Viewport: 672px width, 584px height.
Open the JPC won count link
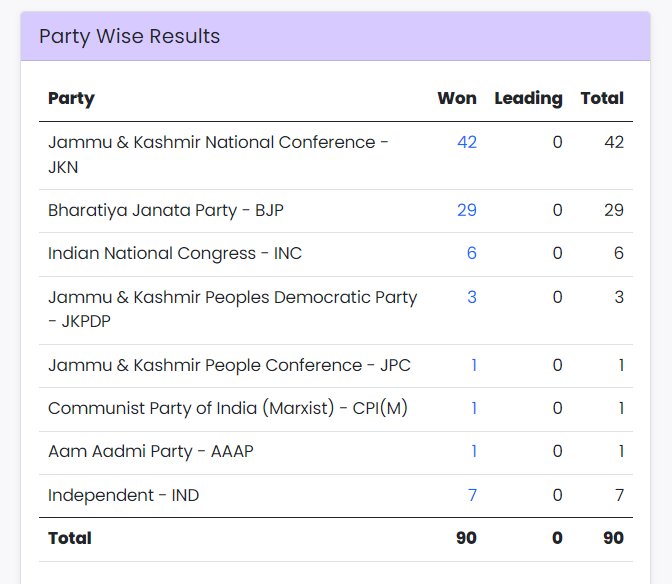(x=474, y=365)
